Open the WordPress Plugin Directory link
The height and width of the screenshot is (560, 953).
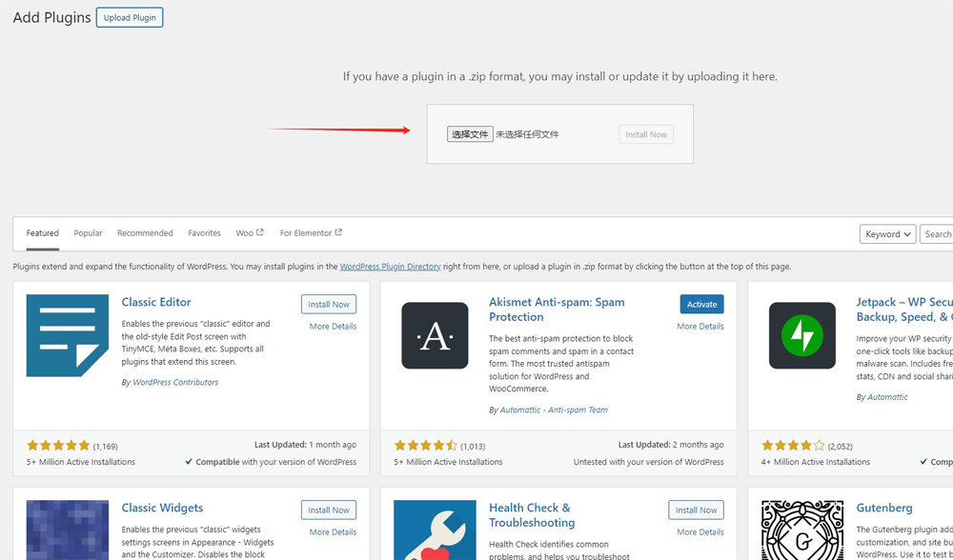(390, 267)
